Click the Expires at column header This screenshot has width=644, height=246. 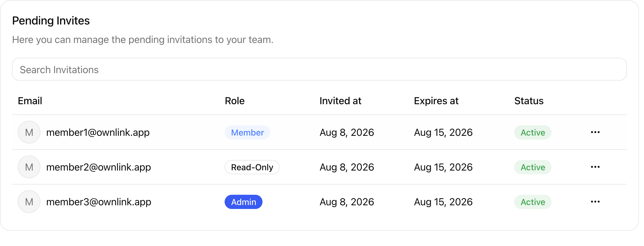[x=436, y=101]
